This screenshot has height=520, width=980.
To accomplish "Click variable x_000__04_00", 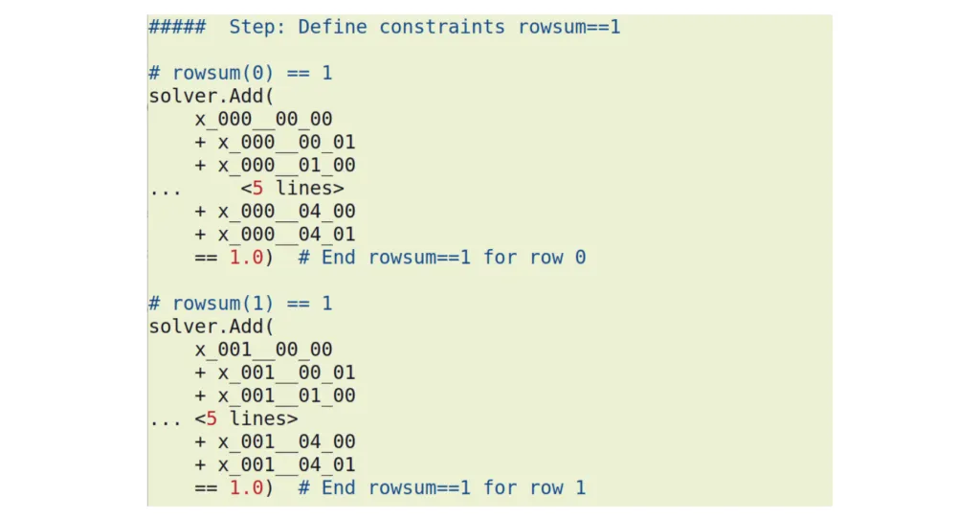I will [286, 212].
